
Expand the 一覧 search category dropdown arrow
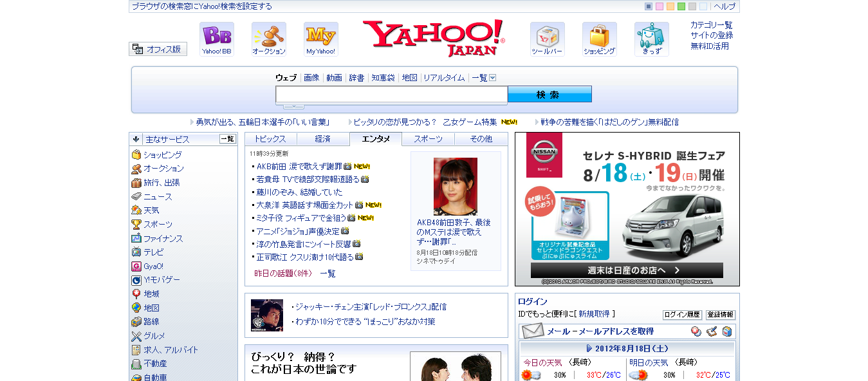pyautogui.click(x=493, y=78)
